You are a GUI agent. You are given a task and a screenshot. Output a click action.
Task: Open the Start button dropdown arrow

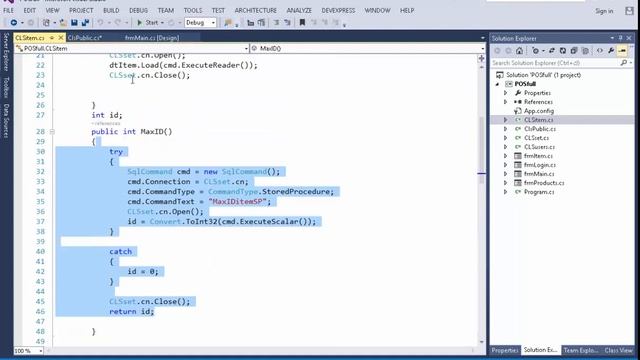point(162,23)
